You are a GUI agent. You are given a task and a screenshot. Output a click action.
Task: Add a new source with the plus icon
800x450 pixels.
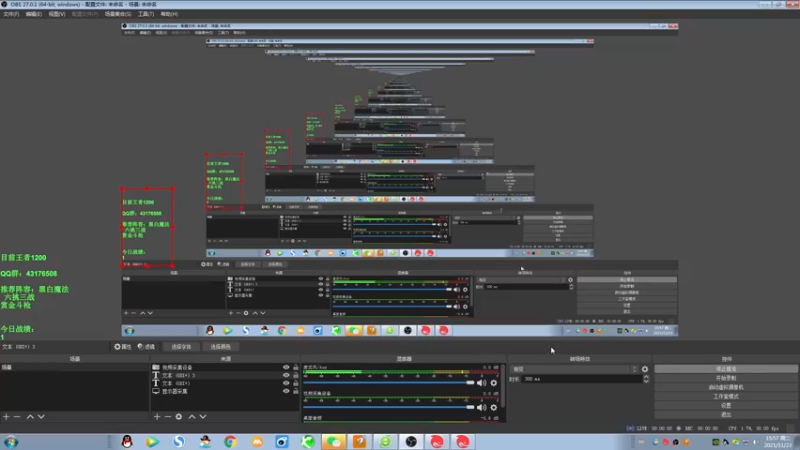tap(157, 417)
